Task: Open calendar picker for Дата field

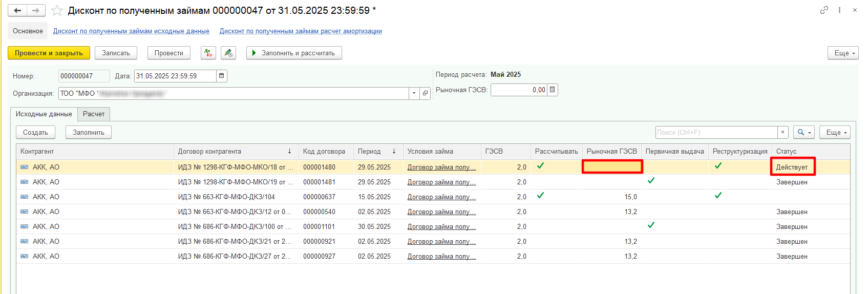Action: coord(222,76)
